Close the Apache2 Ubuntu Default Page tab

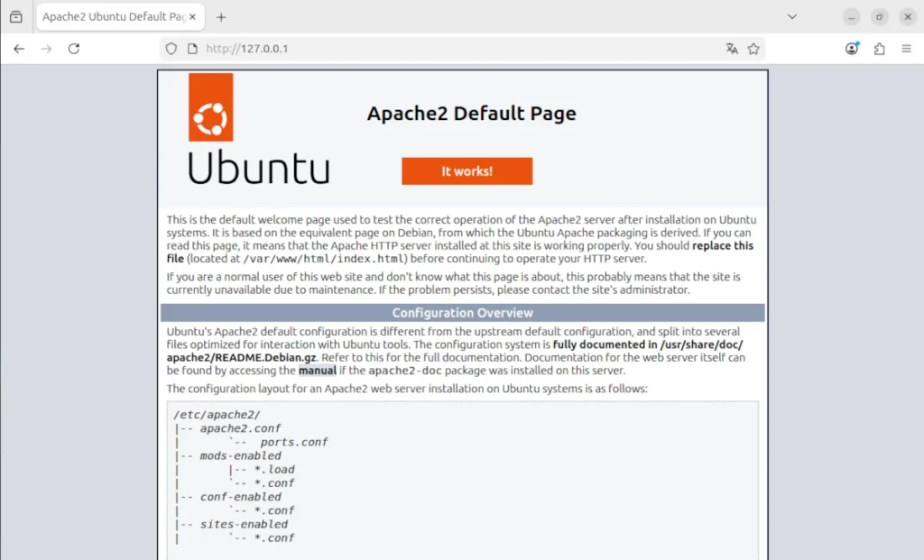(x=193, y=16)
